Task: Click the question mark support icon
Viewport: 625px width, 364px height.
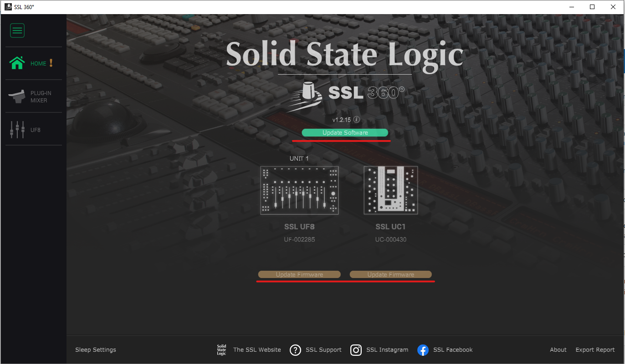Action: [295, 350]
